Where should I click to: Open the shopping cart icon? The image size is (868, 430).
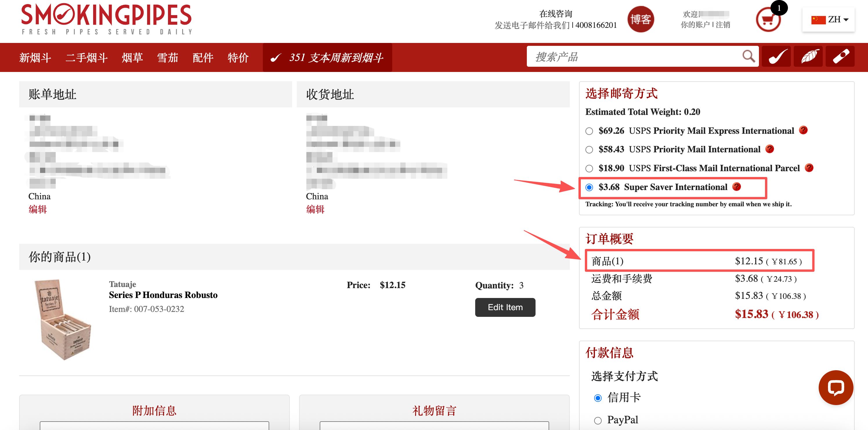768,20
